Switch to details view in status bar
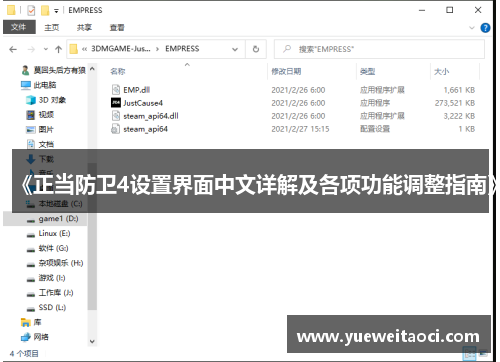This screenshot has width=500, height=362. [469, 354]
